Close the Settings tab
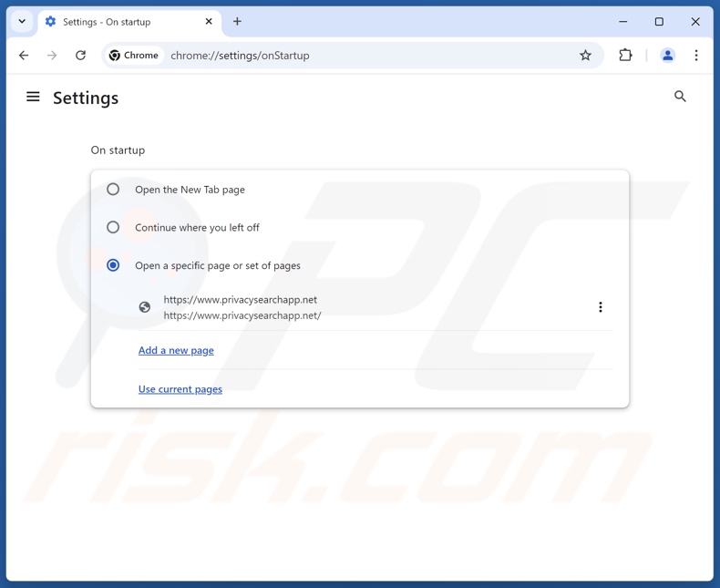Image resolution: width=720 pixels, height=588 pixels. tap(209, 21)
